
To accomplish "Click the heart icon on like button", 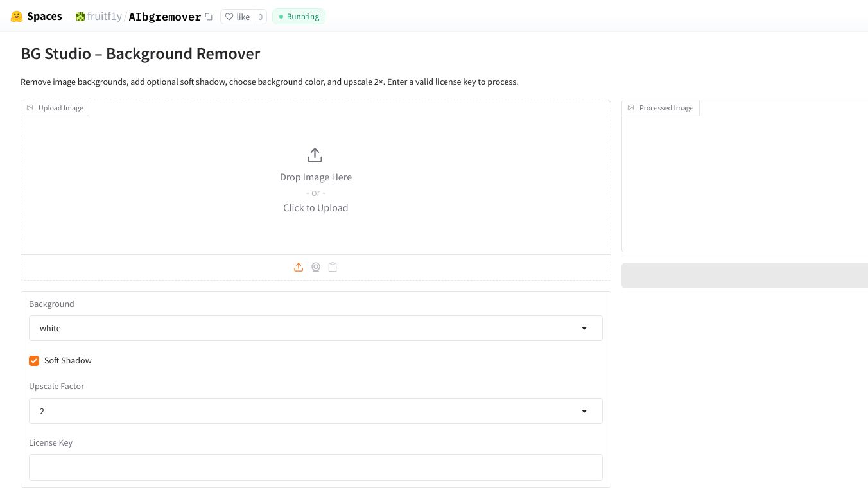I will (229, 17).
